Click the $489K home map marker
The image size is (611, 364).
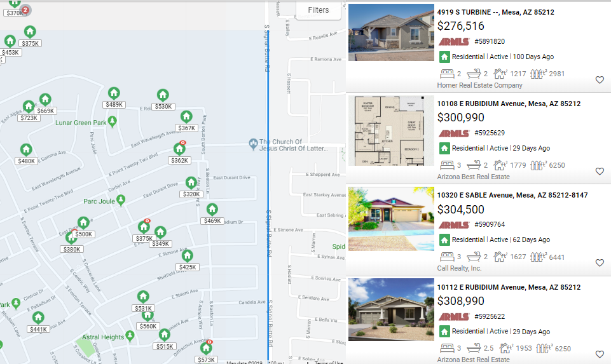click(114, 93)
